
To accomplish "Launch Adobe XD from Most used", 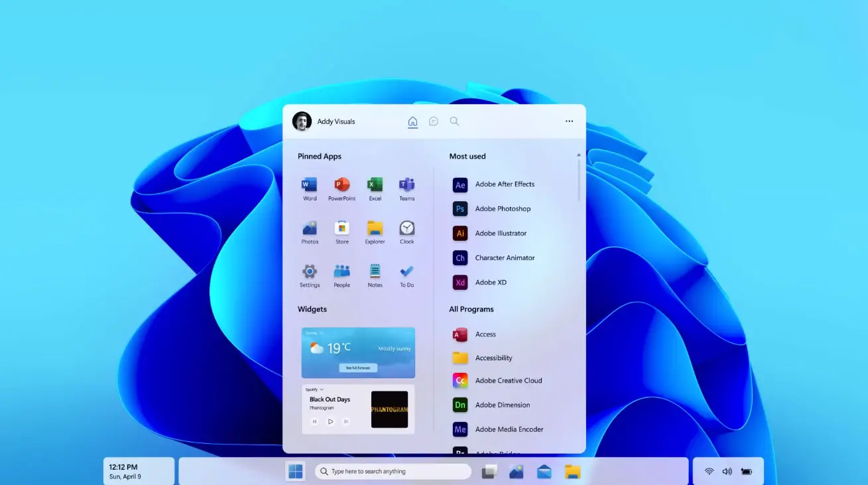I will pos(480,283).
